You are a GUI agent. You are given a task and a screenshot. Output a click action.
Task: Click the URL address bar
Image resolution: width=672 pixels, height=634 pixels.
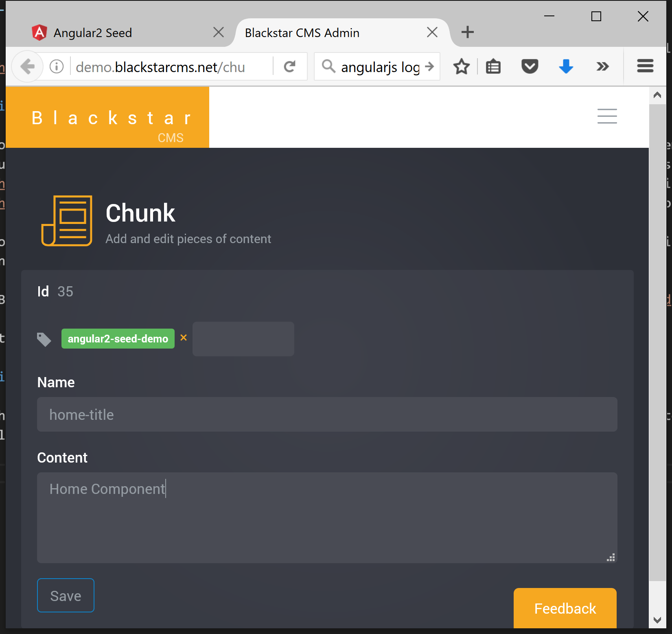pos(171,66)
